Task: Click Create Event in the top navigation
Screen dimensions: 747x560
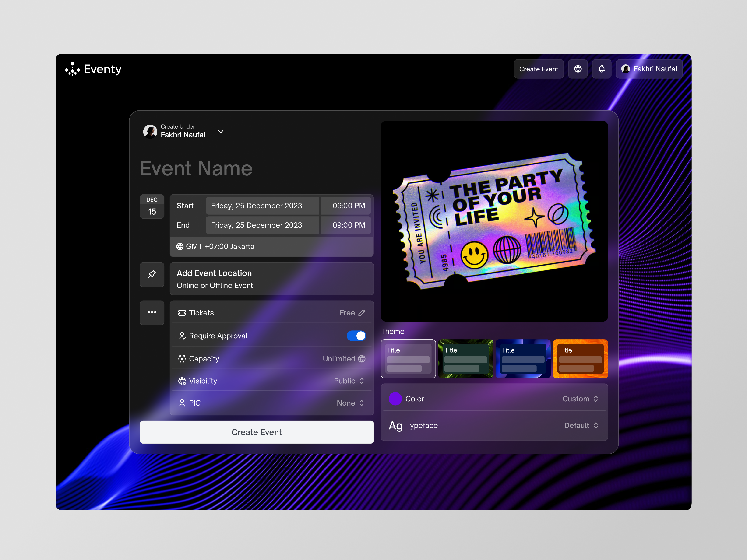Action: (x=539, y=69)
